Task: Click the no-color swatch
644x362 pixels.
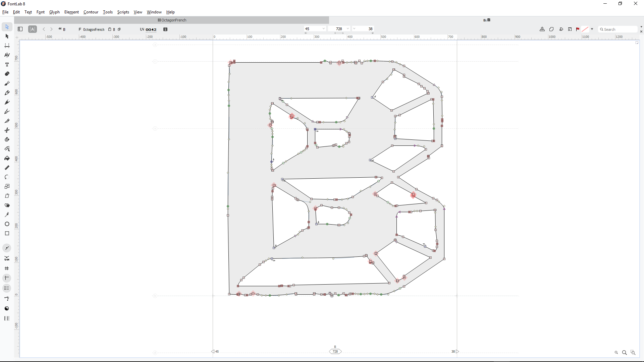Action: click(x=585, y=29)
